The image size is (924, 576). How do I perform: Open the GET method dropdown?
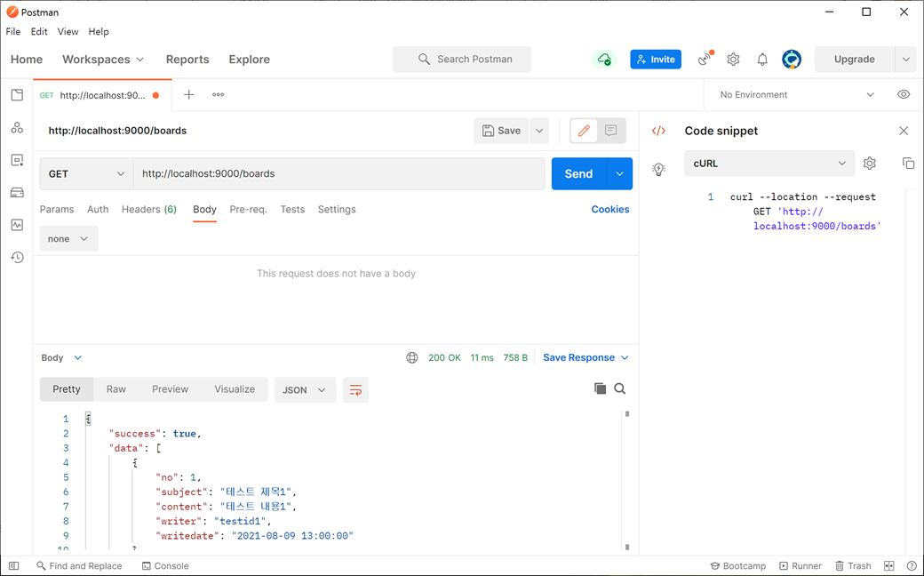(87, 174)
